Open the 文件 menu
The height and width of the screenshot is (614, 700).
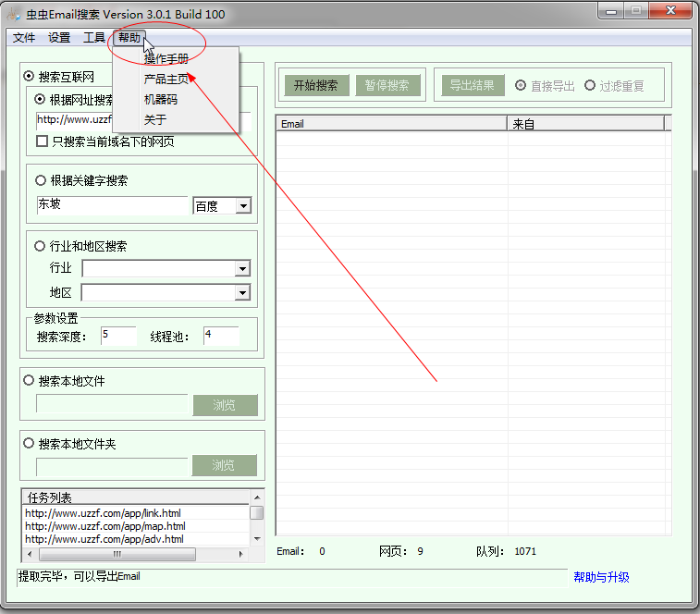(24, 38)
